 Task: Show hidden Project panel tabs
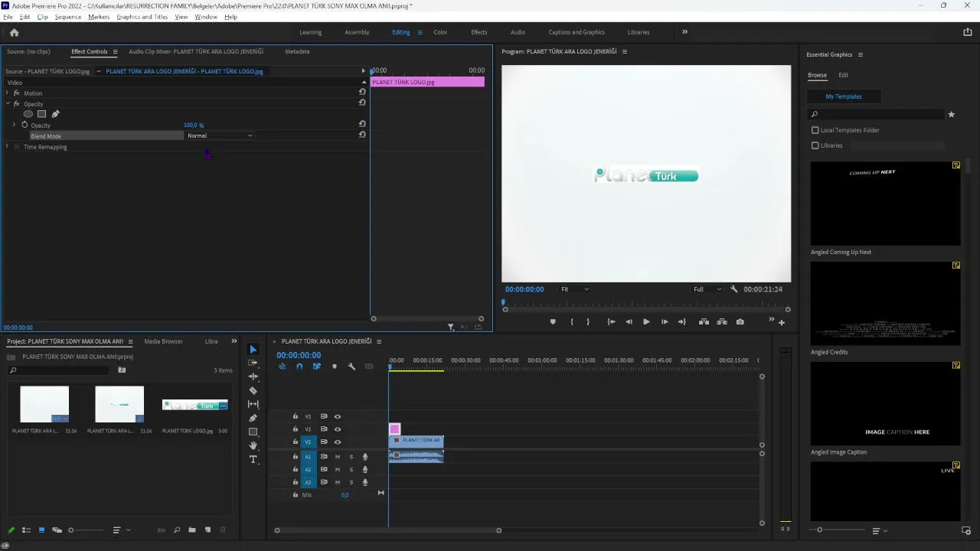coord(234,341)
